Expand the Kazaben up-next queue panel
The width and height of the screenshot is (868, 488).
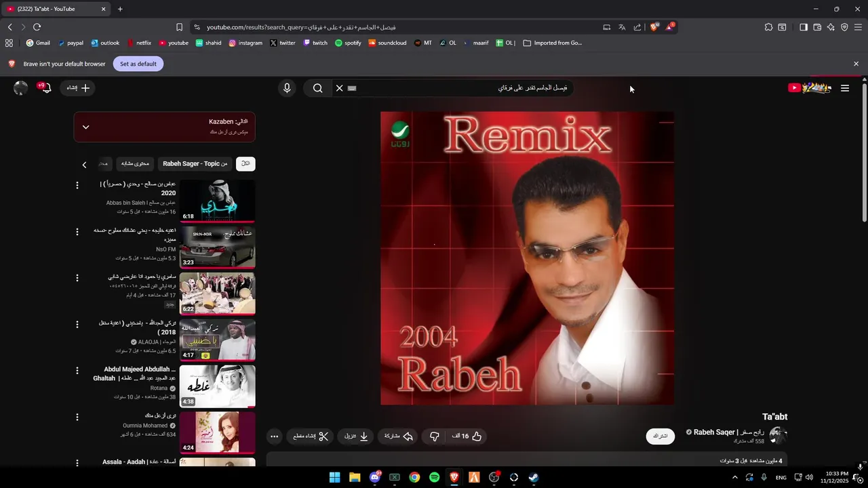tap(85, 127)
